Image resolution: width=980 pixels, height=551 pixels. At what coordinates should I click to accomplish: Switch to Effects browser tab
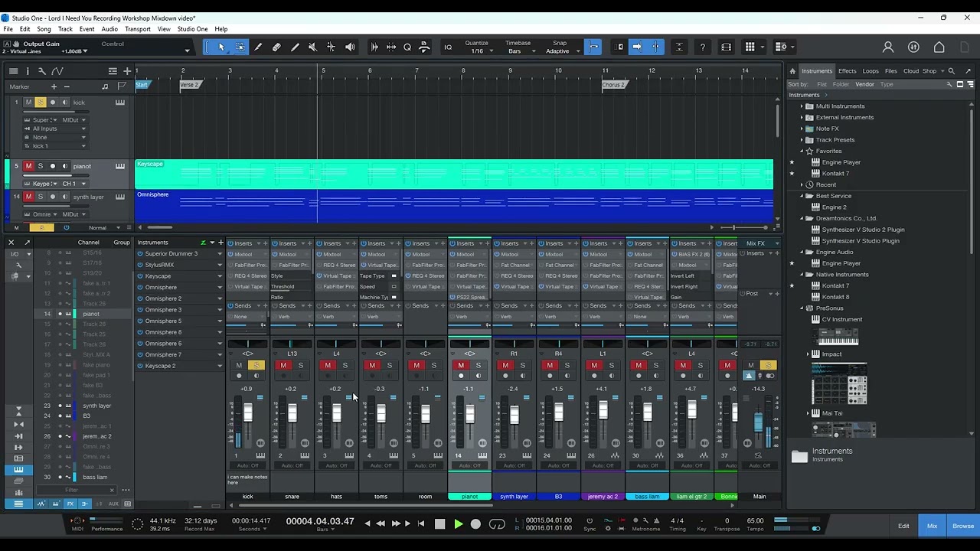click(x=847, y=71)
